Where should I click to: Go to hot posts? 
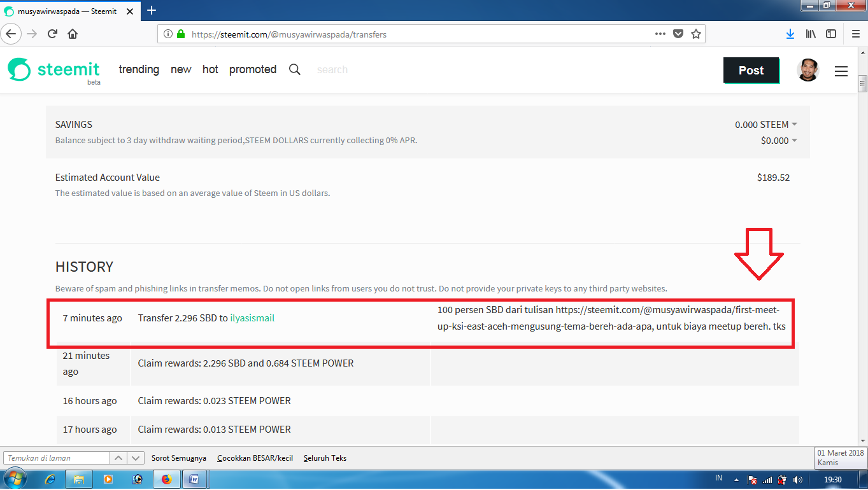pyautogui.click(x=210, y=69)
